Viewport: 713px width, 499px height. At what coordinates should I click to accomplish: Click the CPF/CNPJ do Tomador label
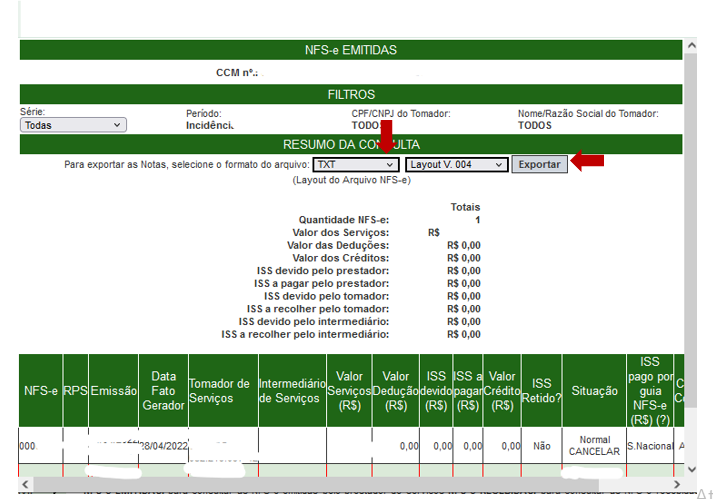click(401, 114)
